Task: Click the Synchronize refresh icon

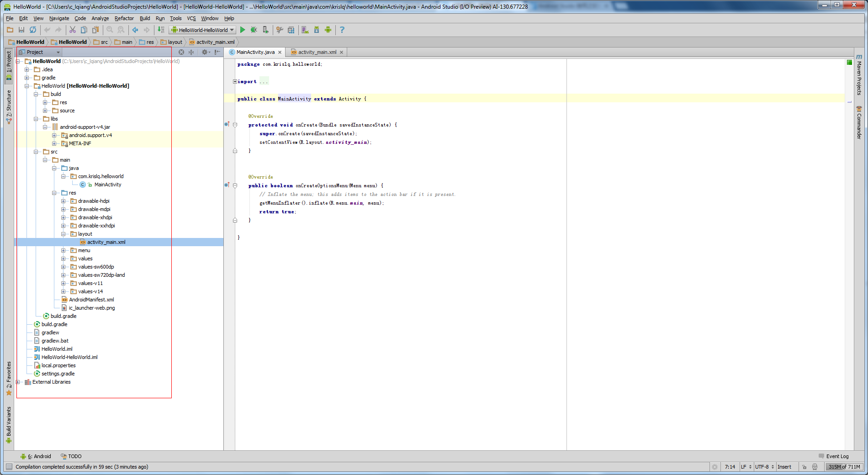Action: pos(33,30)
